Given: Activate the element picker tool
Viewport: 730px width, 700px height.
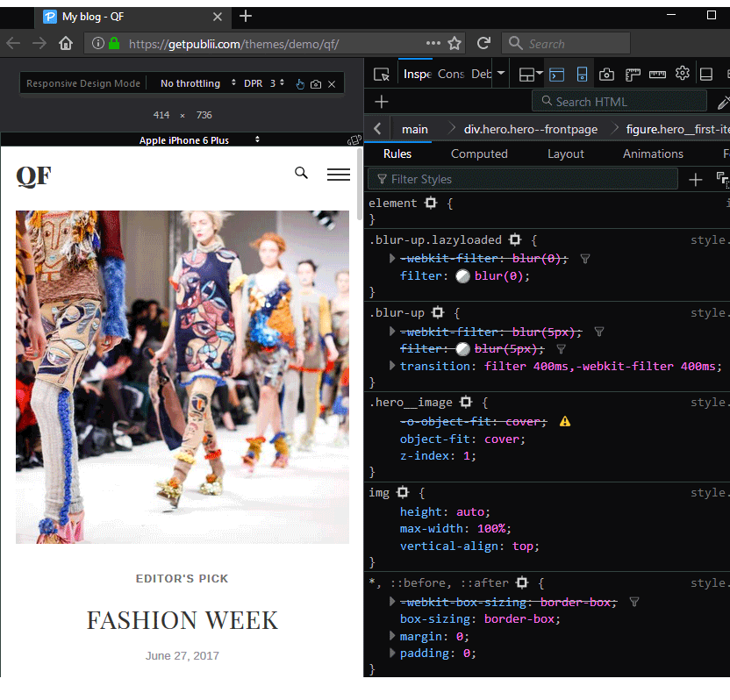Looking at the screenshot, I should click(382, 74).
